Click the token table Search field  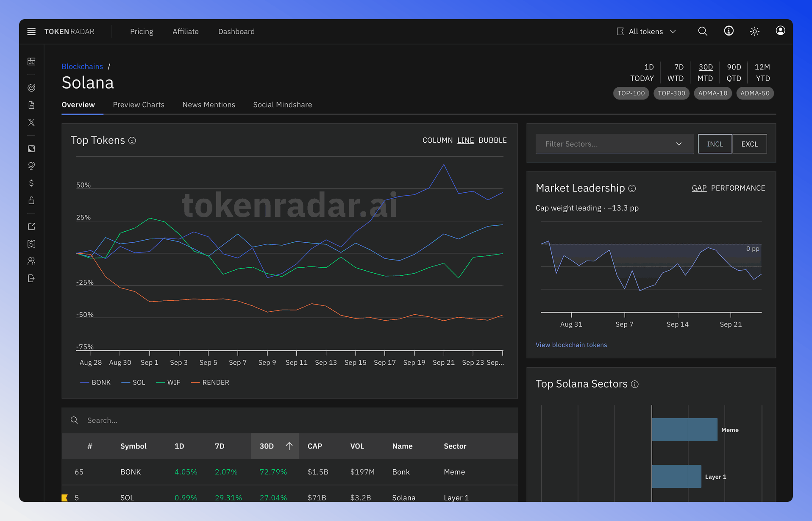click(x=290, y=420)
